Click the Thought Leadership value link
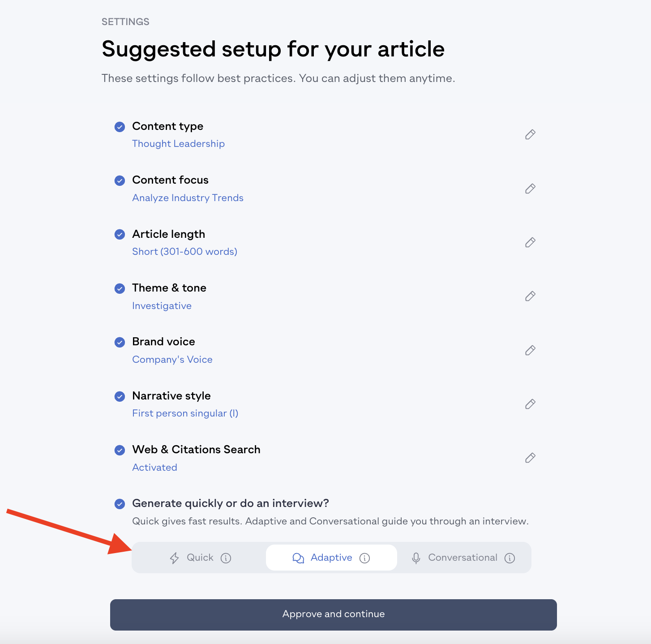The height and width of the screenshot is (644, 651). click(179, 144)
